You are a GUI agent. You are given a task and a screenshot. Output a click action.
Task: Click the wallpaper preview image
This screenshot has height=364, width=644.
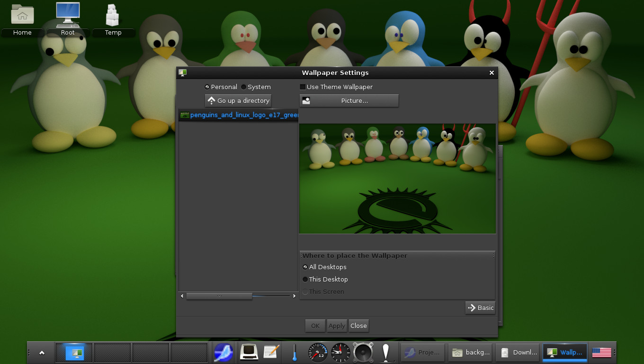tap(397, 178)
